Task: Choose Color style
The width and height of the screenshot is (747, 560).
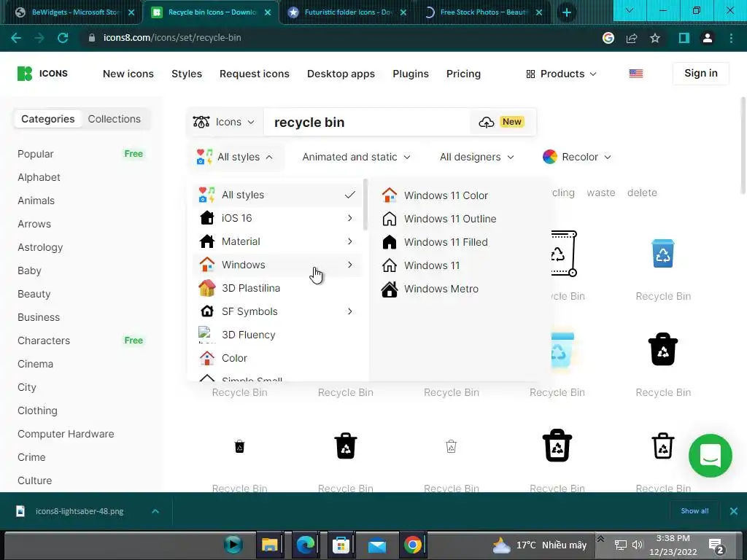Action: tap(278, 358)
